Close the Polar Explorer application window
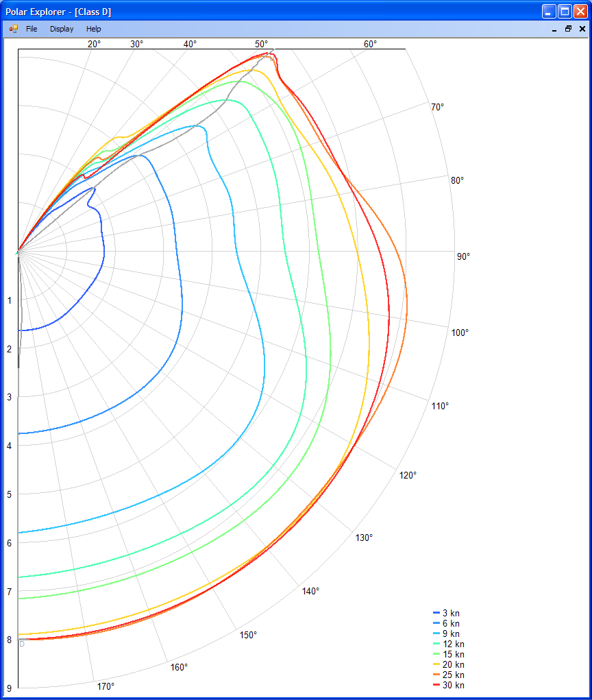This screenshot has height=700, width=592. pos(580,11)
